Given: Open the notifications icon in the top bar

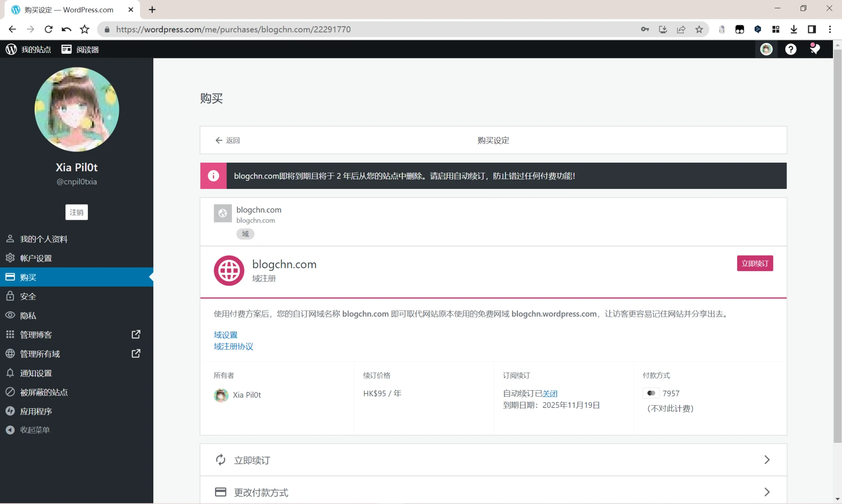Looking at the screenshot, I should pos(814,49).
